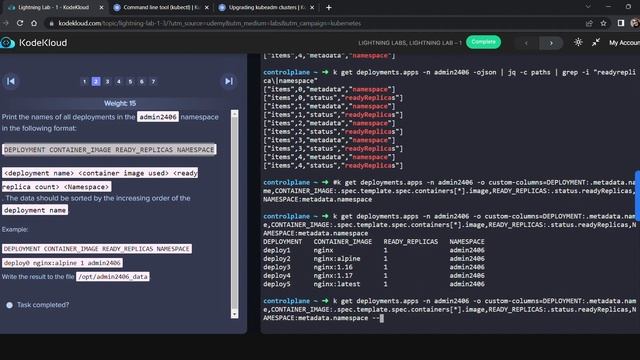
Task: Go to next lab with right chevron
Action: tap(551, 43)
